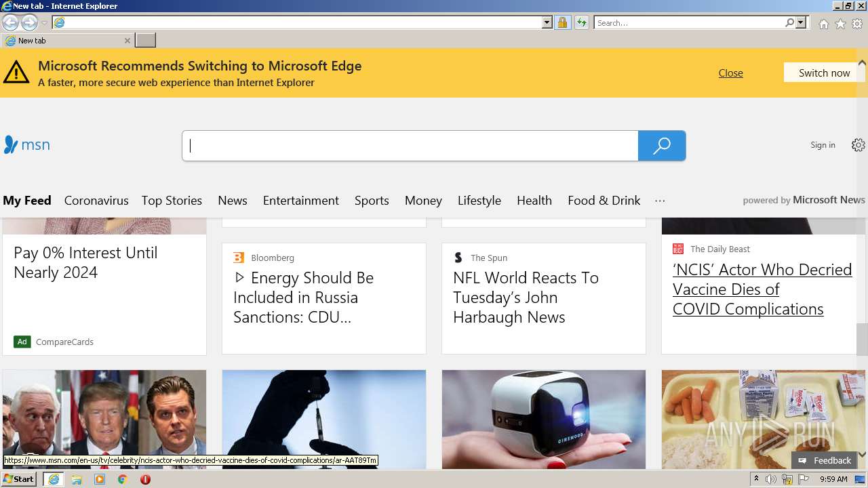Open Pay 0% Interest Until Nearly 2024 ad
Viewport: 868px width, 488px height.
pyautogui.click(x=85, y=262)
